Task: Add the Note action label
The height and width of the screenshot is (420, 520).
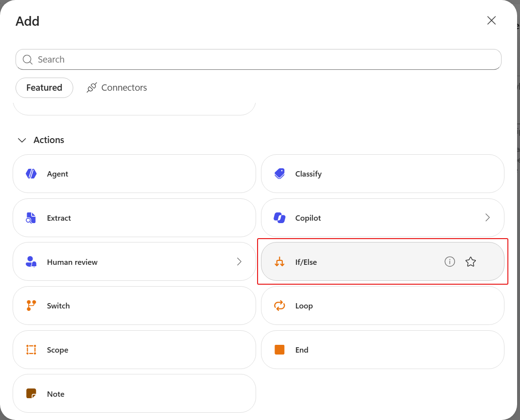Action: pos(56,394)
